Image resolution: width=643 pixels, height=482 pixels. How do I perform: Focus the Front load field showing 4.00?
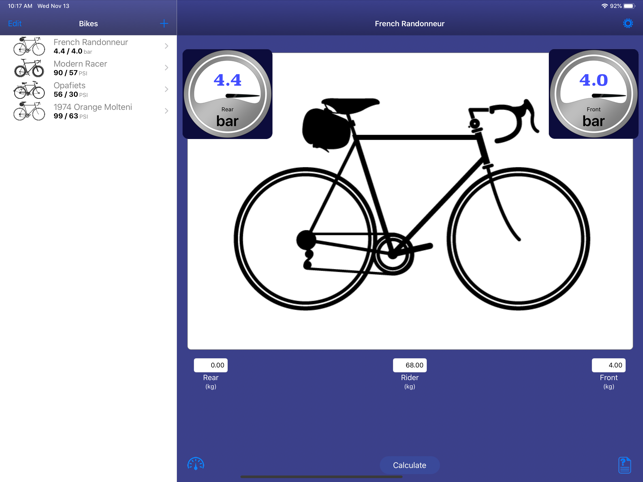[x=608, y=365]
